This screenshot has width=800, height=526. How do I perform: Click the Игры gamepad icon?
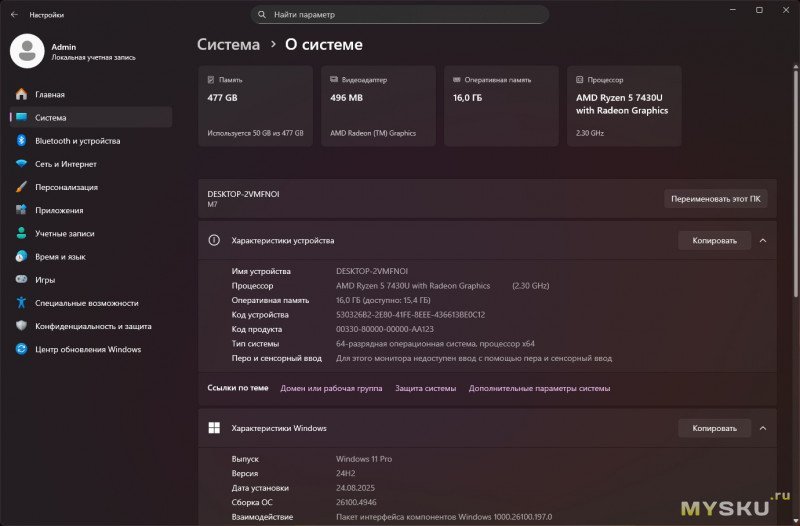21,279
